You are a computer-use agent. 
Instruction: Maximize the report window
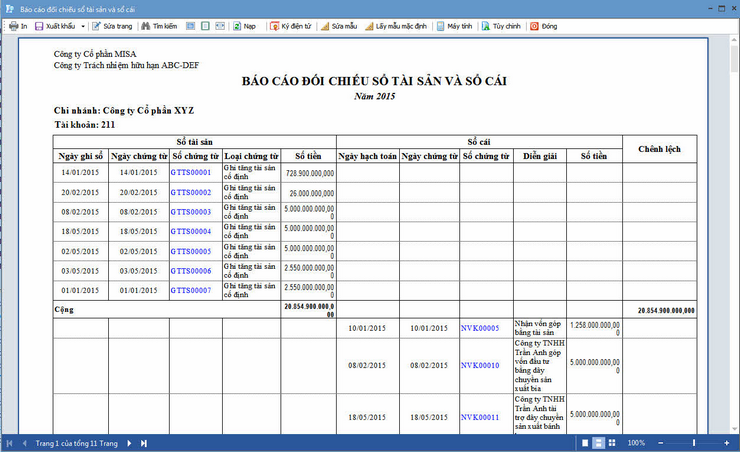tap(722, 8)
